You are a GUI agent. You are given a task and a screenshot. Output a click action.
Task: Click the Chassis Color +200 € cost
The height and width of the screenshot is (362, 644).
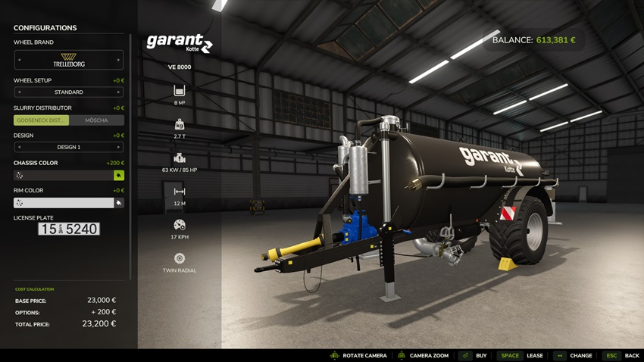pos(115,163)
